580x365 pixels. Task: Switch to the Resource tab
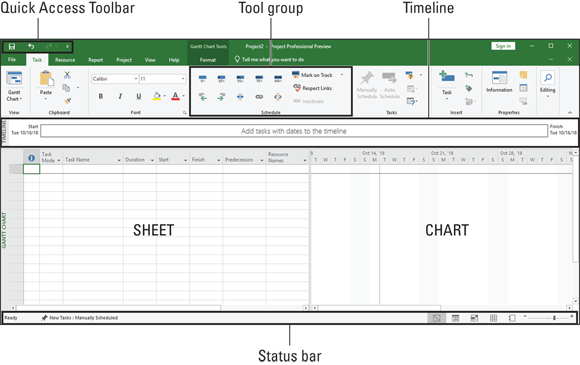point(65,60)
